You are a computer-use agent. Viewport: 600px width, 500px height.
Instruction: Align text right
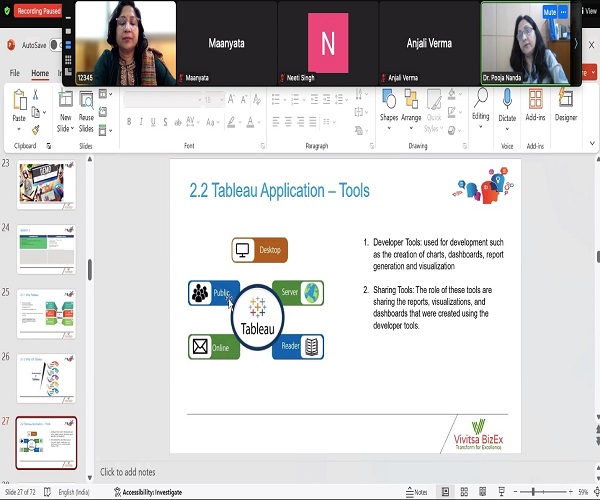[x=300, y=122]
